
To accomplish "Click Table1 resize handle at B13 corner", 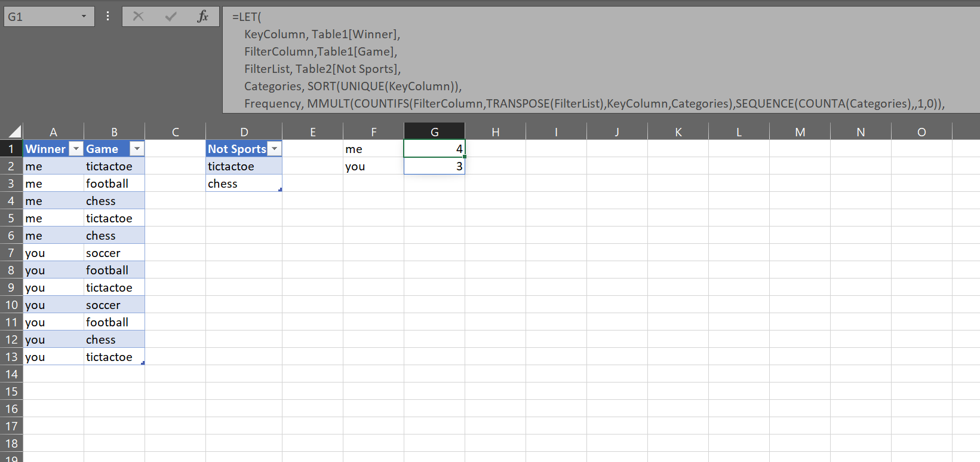I will (x=143, y=363).
